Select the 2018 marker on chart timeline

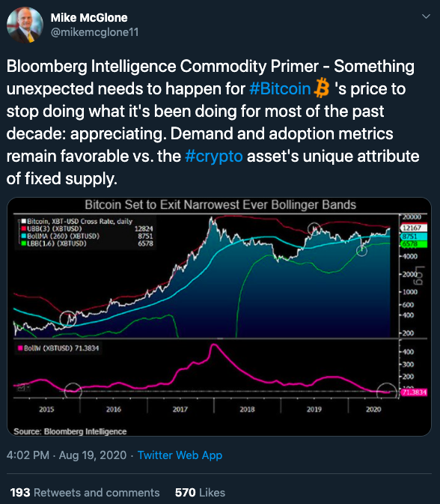click(247, 409)
